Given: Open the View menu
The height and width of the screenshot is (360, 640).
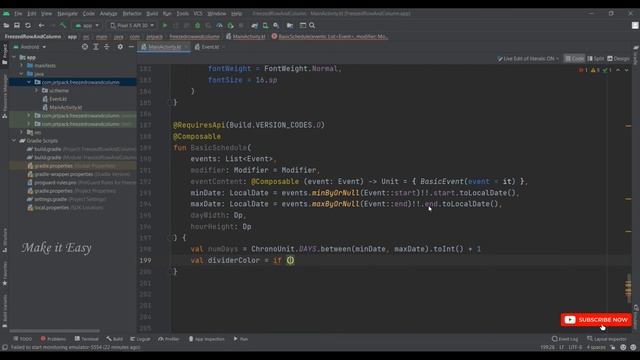Looking at the screenshot, I should 46,13.
